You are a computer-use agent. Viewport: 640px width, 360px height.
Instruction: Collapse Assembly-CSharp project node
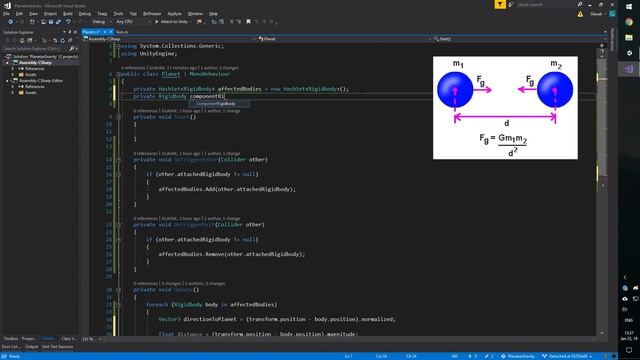(x=7, y=63)
